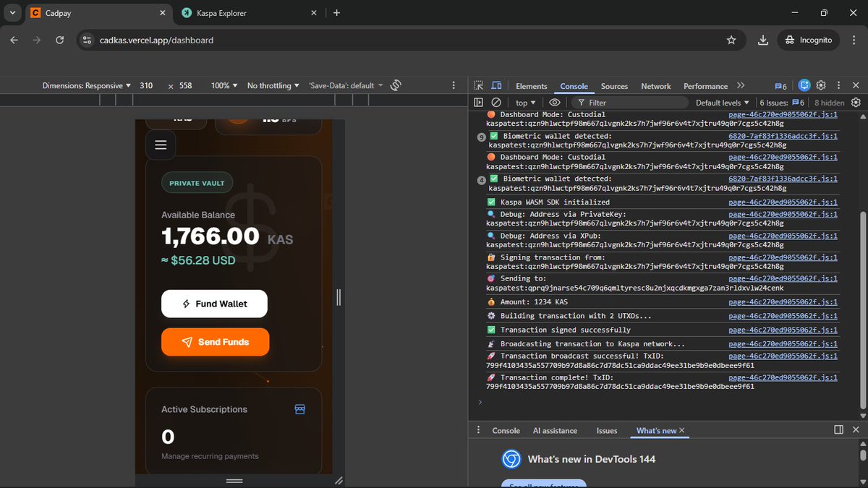Open the Performance panel tab
The width and height of the screenshot is (868, 488).
point(705,86)
